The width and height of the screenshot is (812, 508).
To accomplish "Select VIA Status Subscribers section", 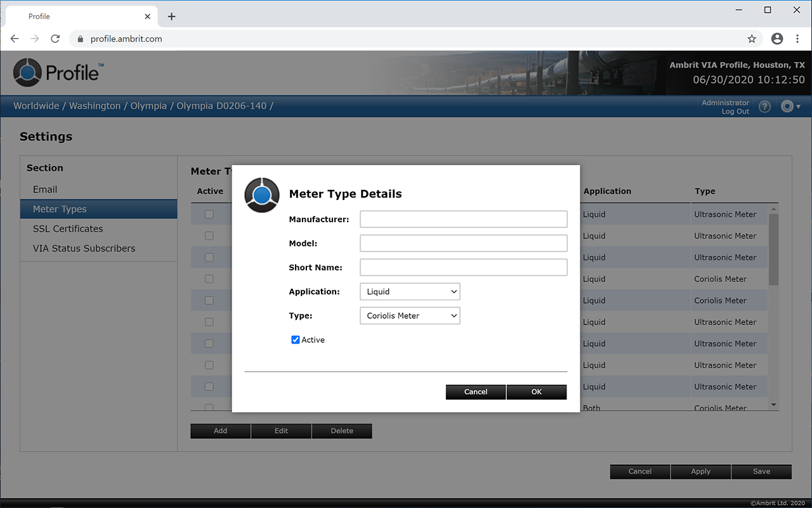I will [x=84, y=248].
